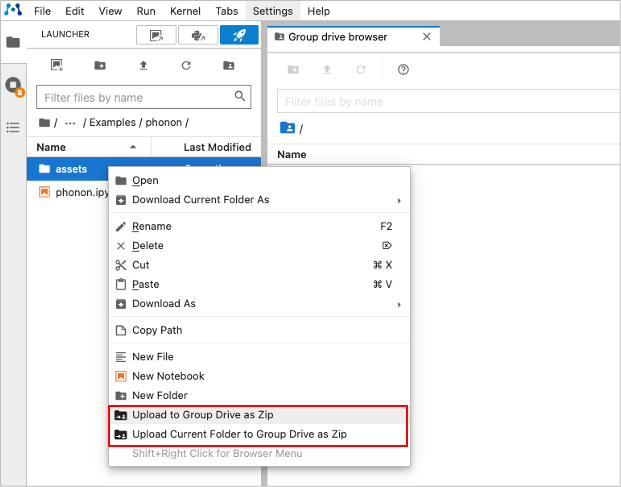Choose Rename from the context menu
621x487 pixels.
152,227
